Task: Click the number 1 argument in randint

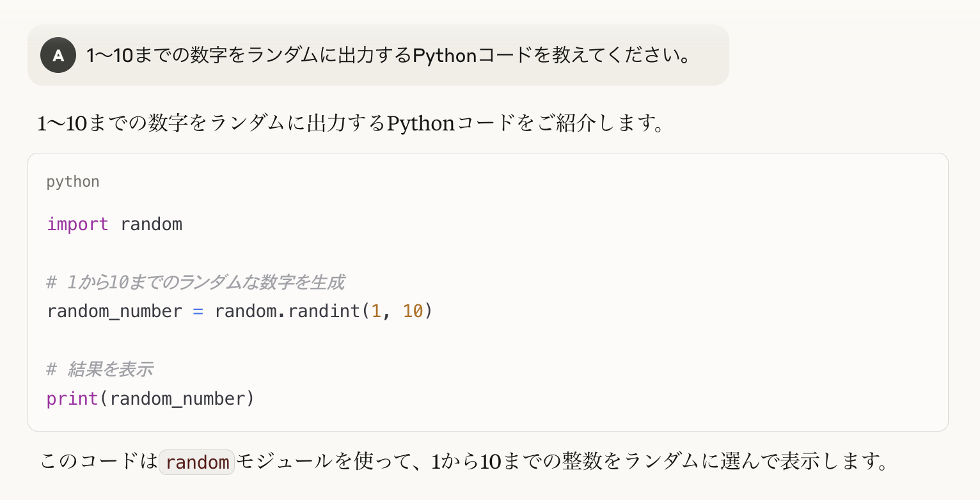Action: point(376,311)
